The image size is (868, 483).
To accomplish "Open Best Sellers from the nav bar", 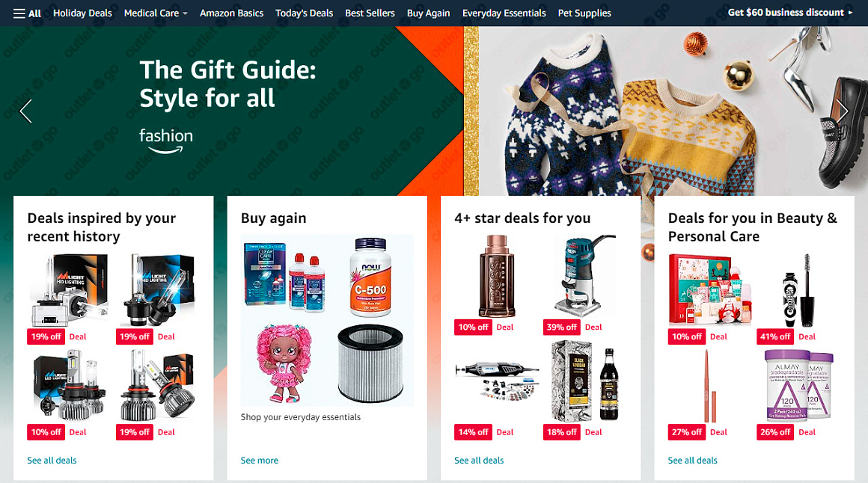I will click(x=370, y=13).
